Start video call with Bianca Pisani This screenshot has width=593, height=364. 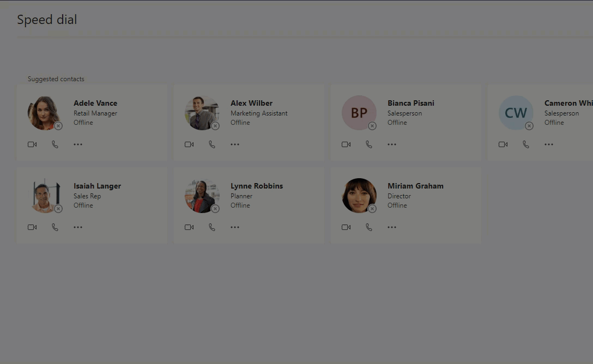346,144
